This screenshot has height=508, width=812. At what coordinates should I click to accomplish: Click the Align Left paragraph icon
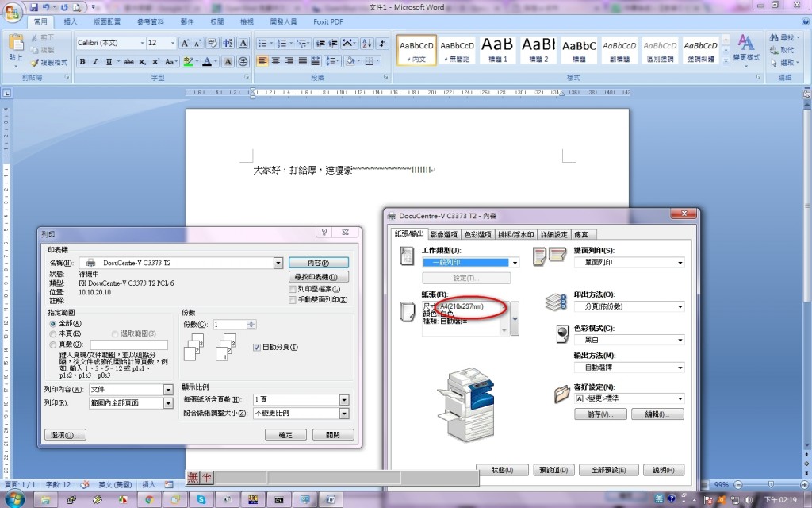pos(262,61)
